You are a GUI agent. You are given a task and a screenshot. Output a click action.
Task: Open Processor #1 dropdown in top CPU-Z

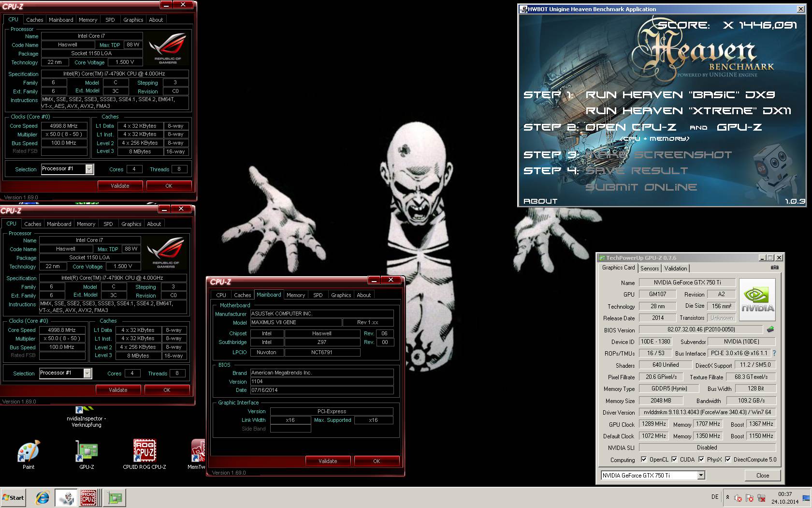pyautogui.click(x=89, y=169)
